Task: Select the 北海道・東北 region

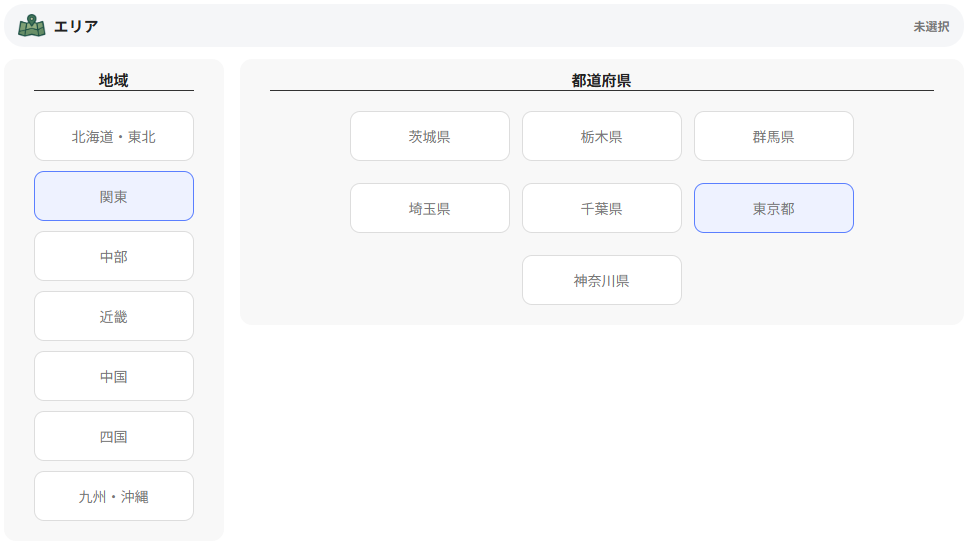Action: (114, 136)
